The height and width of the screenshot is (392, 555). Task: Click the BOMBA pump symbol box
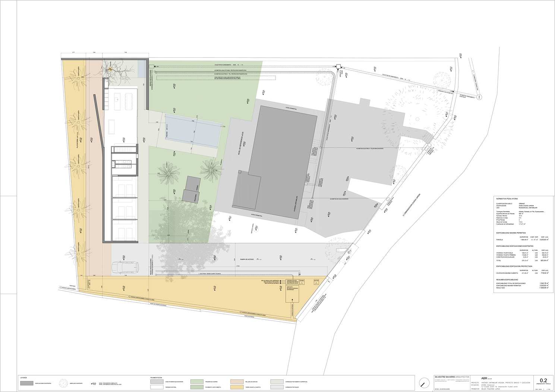302,281
